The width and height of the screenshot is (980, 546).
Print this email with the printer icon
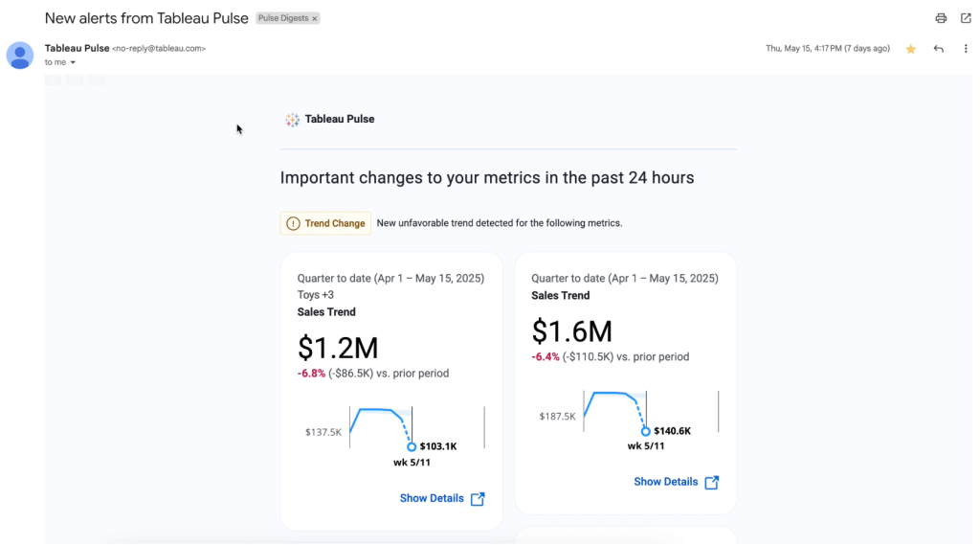tap(941, 18)
